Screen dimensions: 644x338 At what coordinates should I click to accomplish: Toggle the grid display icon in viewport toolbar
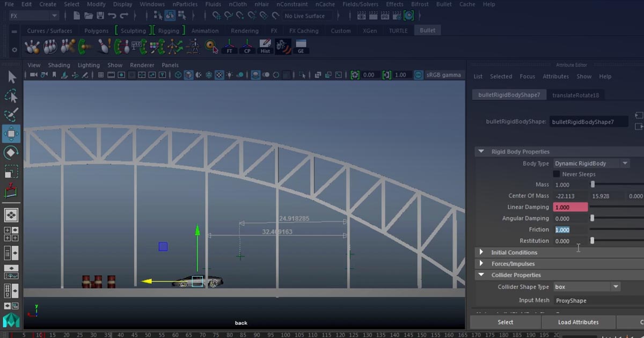point(100,75)
